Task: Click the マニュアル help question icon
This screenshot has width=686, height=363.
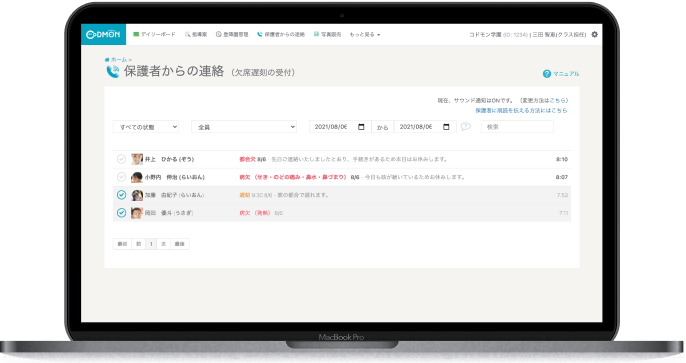Action: (546, 74)
